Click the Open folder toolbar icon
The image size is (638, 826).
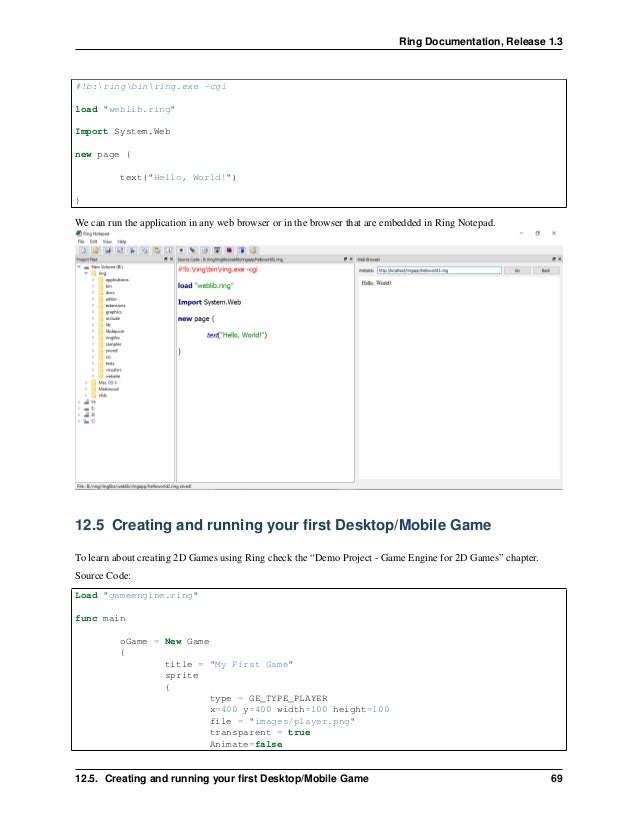coord(96,251)
